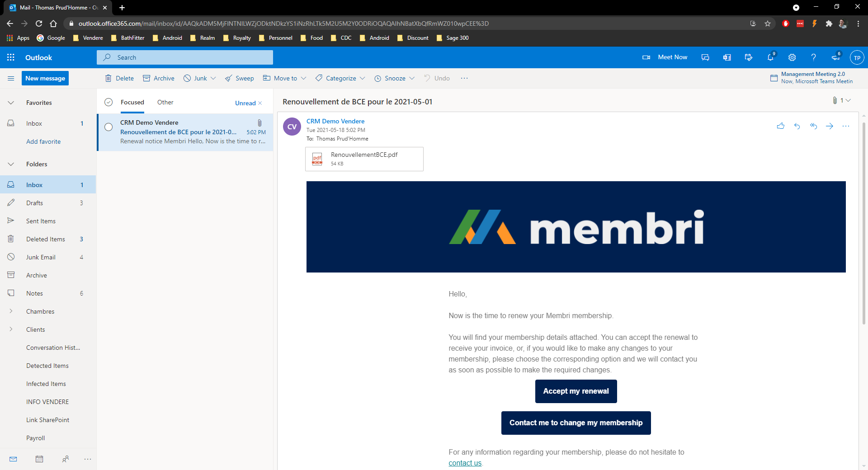
Task: Open the RenouvellementBCE.pdf attachment
Action: [x=364, y=159]
